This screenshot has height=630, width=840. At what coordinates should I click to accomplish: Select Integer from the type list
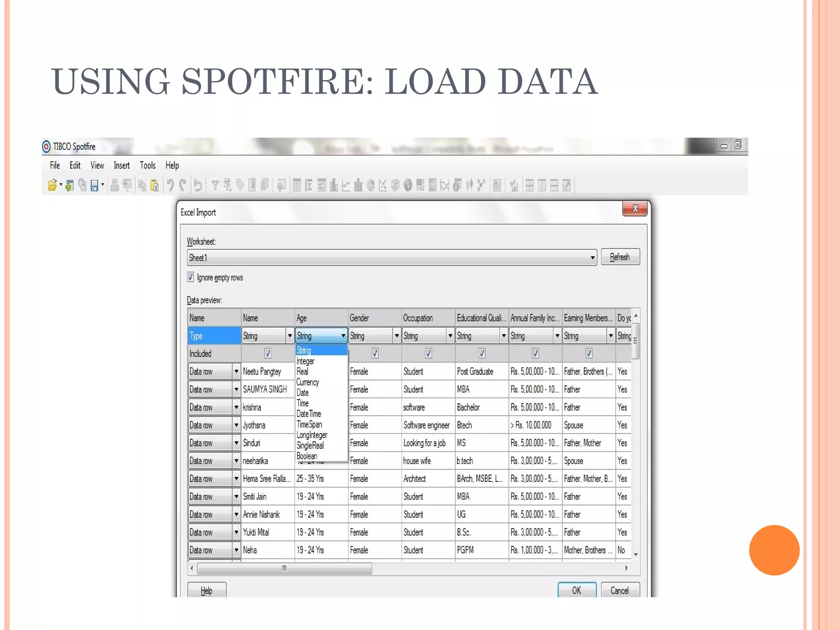[322, 361]
